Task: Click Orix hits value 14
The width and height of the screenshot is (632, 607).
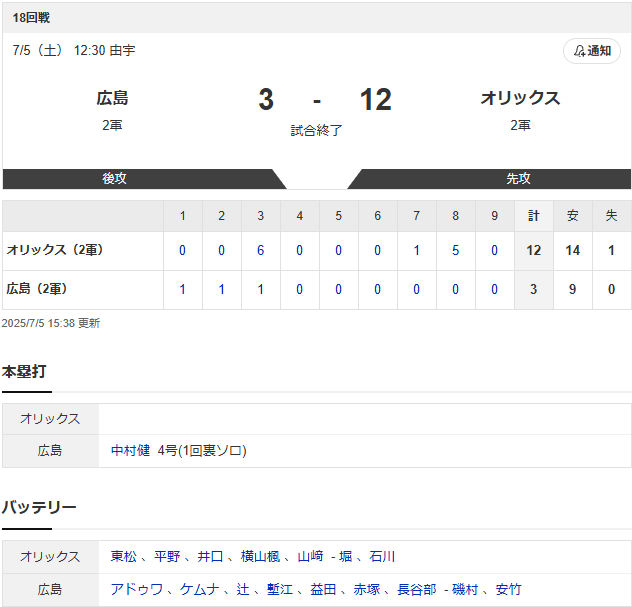Action: (x=572, y=250)
